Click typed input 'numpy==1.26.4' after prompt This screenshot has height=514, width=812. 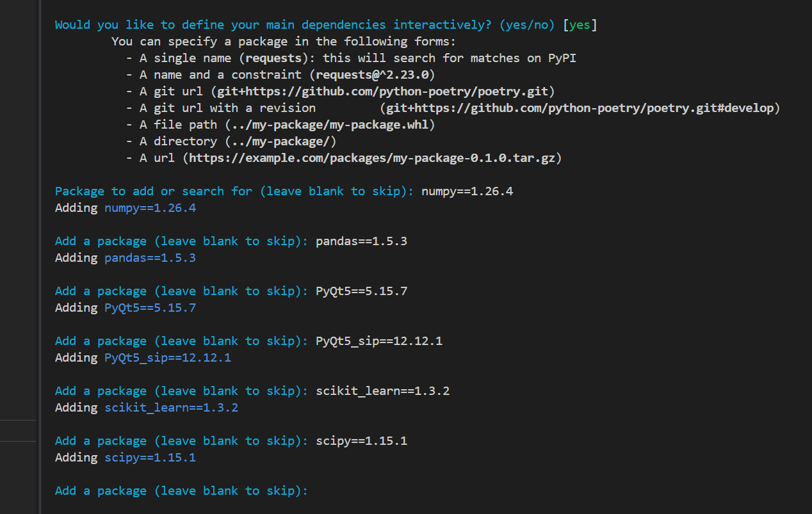467,191
